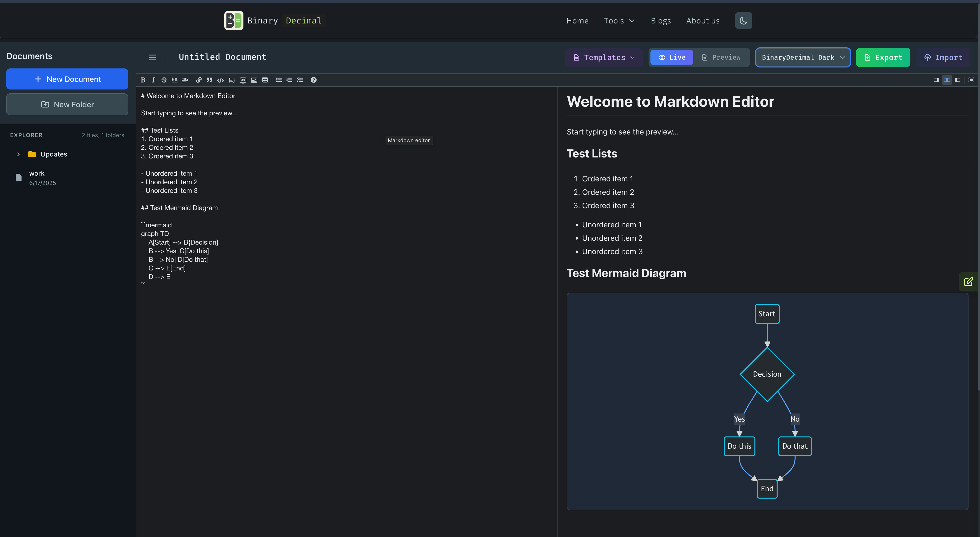This screenshot has height=537, width=980.
Task: Open the BinaryDecimal Dark theme selector
Action: click(803, 57)
